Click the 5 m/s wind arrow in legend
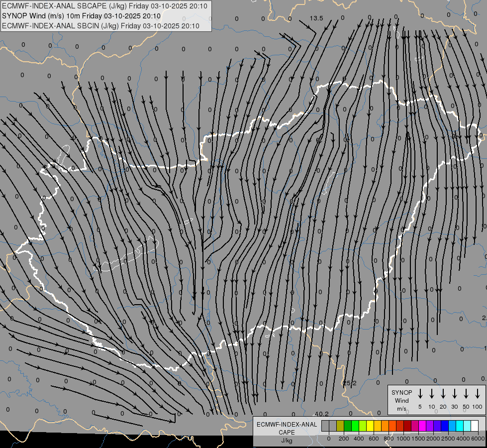Screen dimensions: 487x448 click(420, 394)
